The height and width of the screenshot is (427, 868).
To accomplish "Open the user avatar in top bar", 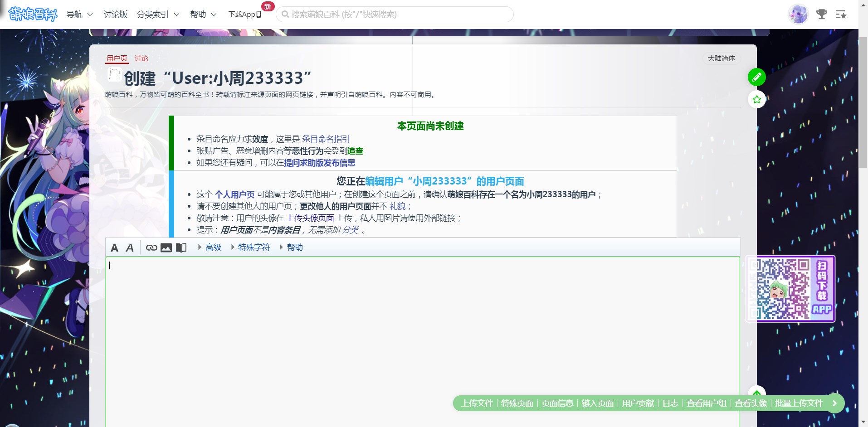I will point(798,15).
